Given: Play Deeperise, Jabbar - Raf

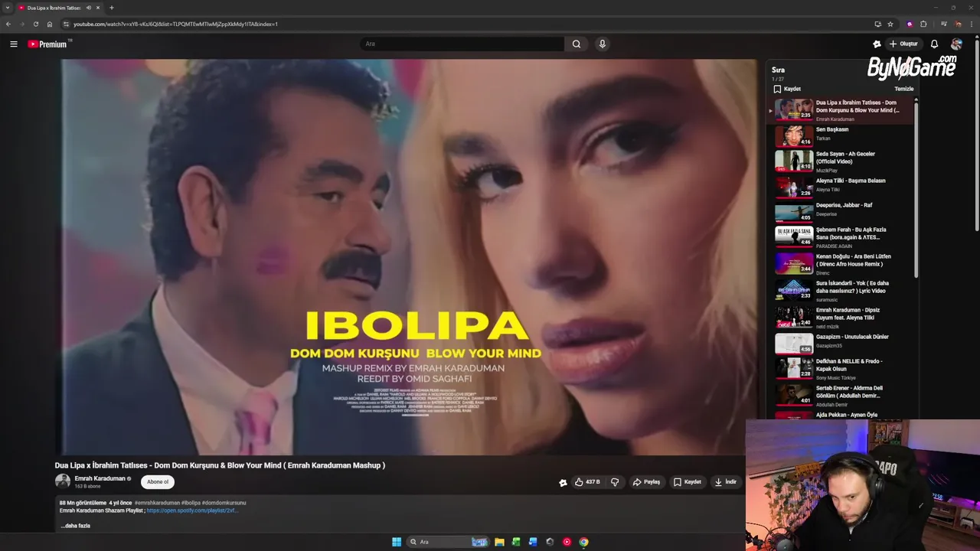Looking at the screenshot, I should coord(842,211).
